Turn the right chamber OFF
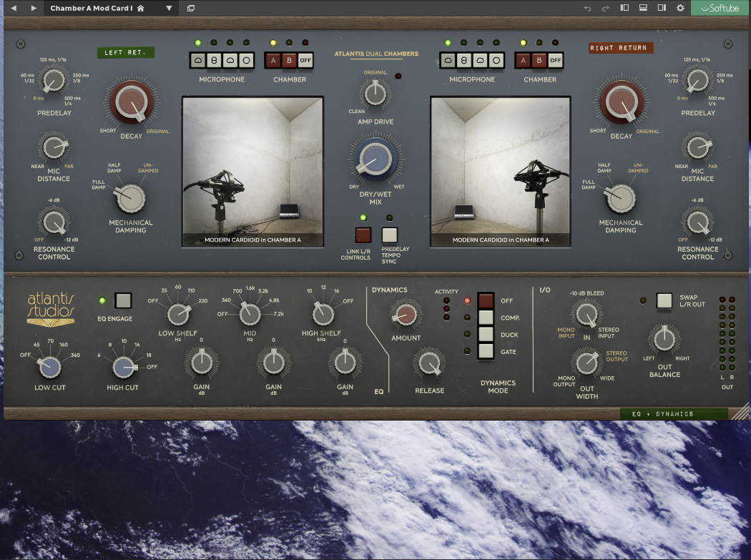 tap(554, 61)
